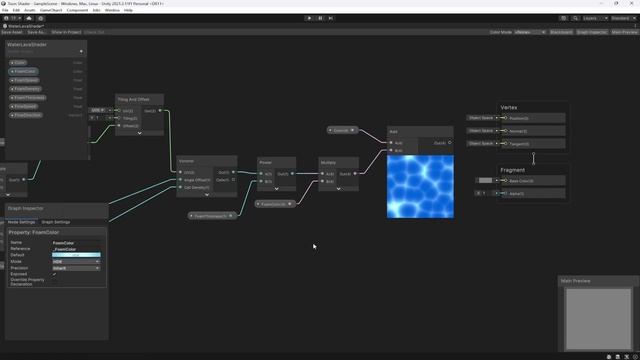
Task: Click the search magnifier icon in top toolbar
Action: coord(575,18)
